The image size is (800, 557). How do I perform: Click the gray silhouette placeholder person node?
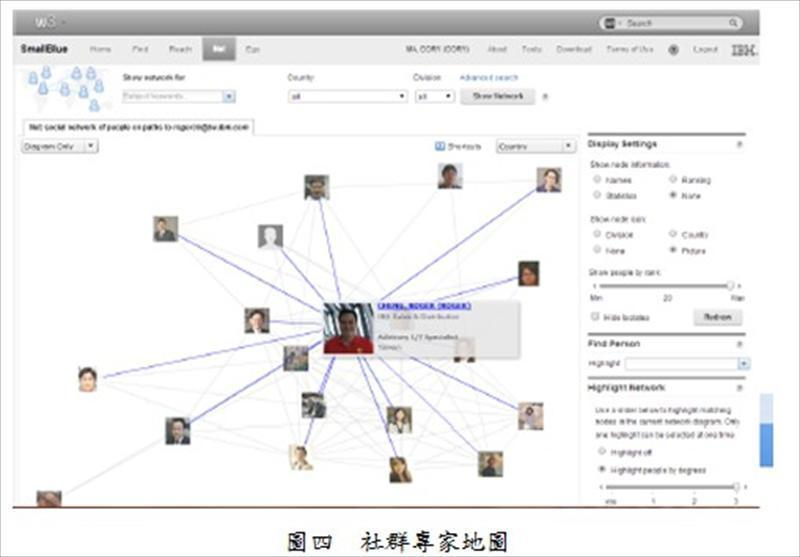tap(270, 236)
